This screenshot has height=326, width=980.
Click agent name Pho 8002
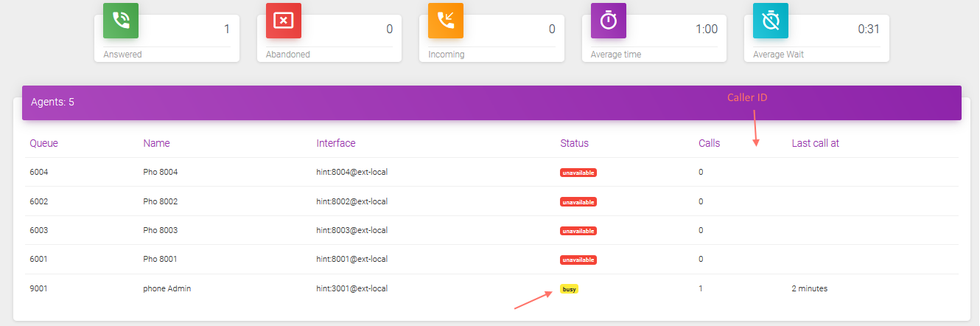[x=161, y=201]
